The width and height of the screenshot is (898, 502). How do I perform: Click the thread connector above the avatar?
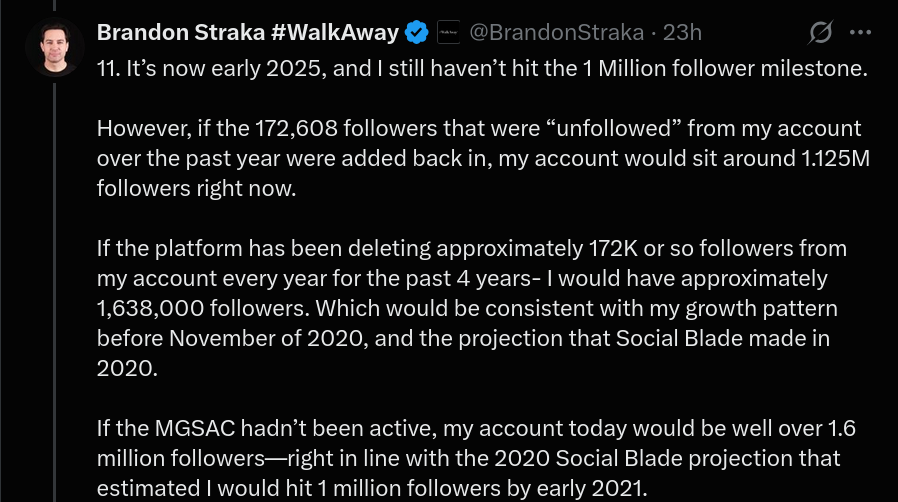55,6
